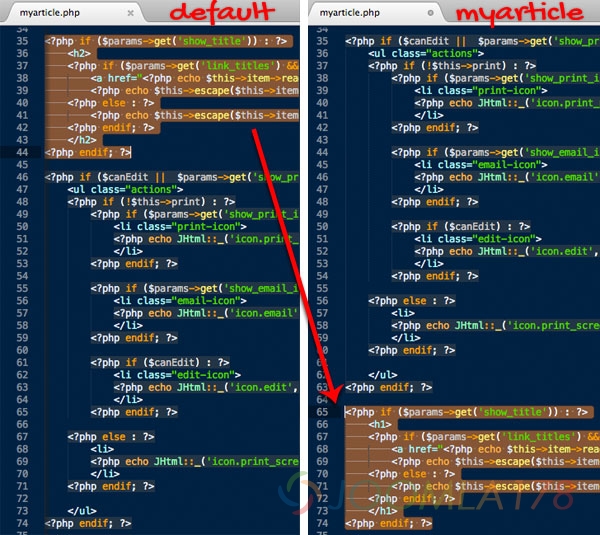Click 'icon.edit' string on left line 63
This screenshot has width=600, height=535.
261,387
